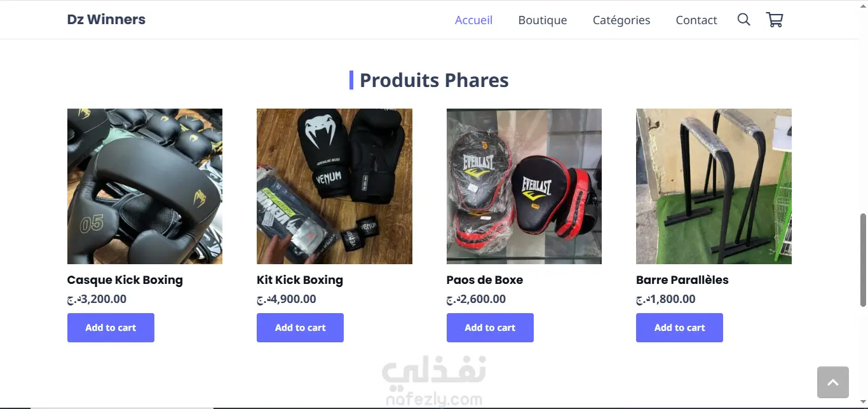Click the Casque Kick Boxing title link

click(125, 280)
